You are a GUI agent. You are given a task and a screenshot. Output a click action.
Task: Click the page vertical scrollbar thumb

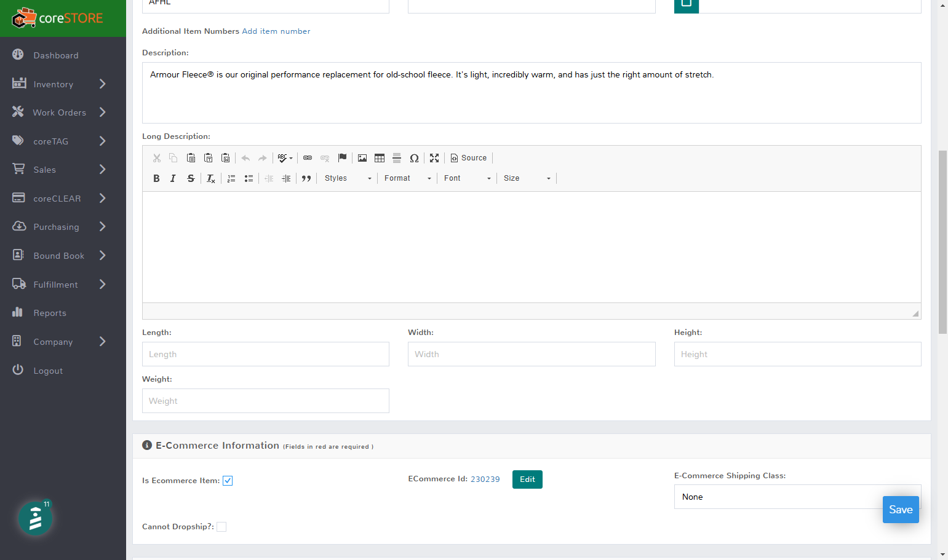(x=942, y=242)
